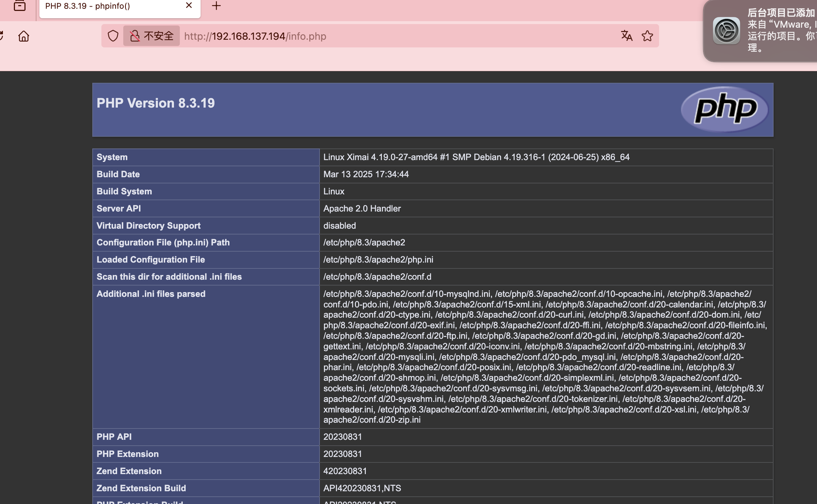Open a new tab with plus button
Screen dimensions: 817x504
(216, 5)
